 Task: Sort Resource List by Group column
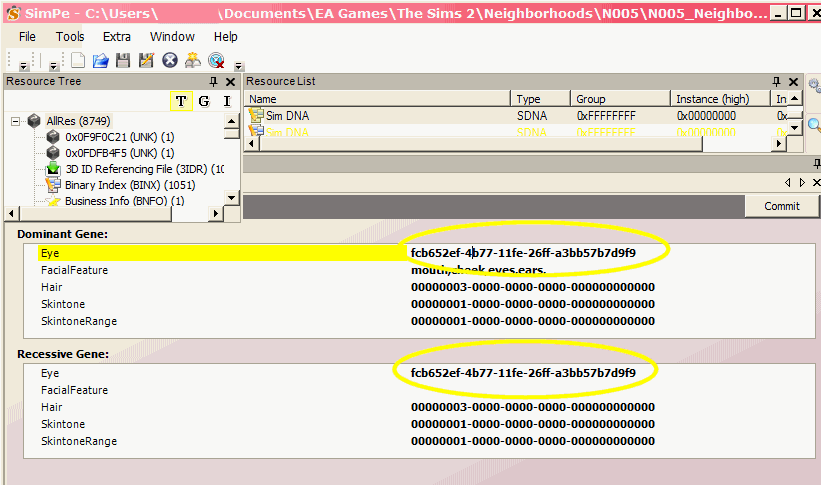tap(620, 99)
